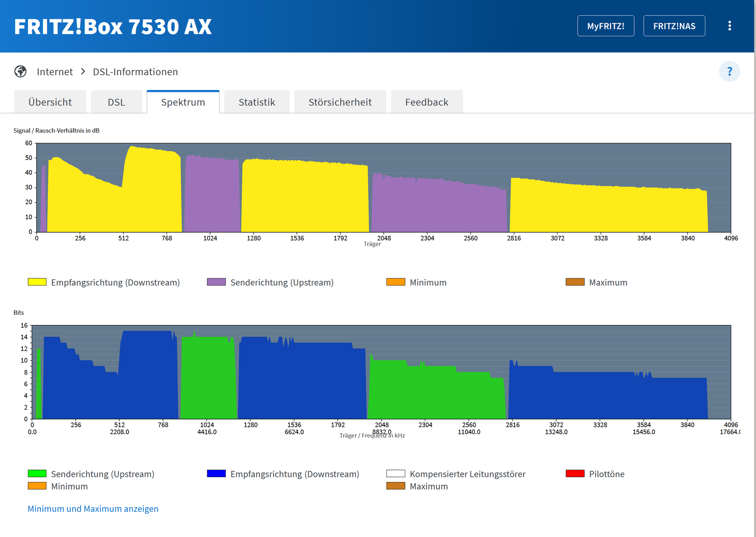Click the DSL-Informationen breadcrumb text
756x537 pixels.
pos(135,72)
